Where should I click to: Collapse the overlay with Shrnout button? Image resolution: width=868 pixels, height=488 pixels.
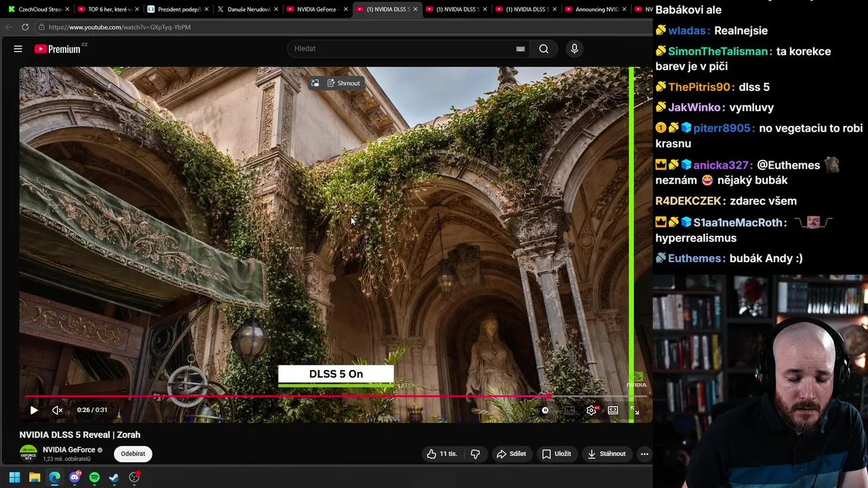(x=344, y=83)
